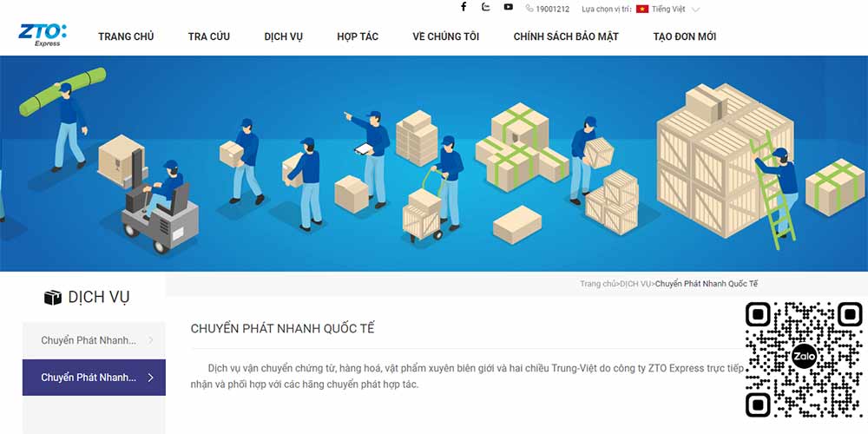Open the Facebook page icon
The height and width of the screenshot is (434, 868).
tap(464, 7)
